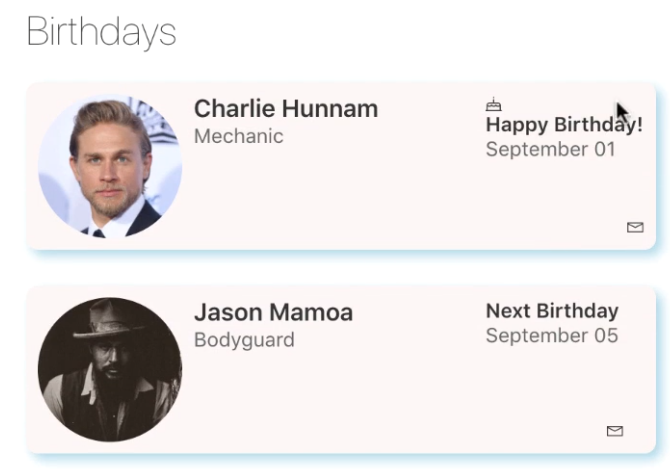Image resolution: width=670 pixels, height=469 pixels.
Task: Click the Next Birthday label
Action: (552, 311)
